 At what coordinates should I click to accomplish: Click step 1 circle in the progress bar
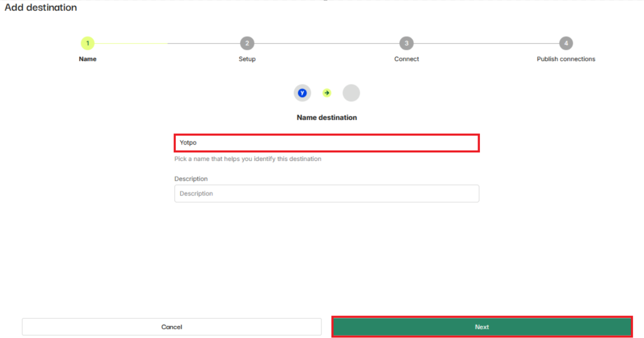tap(87, 43)
